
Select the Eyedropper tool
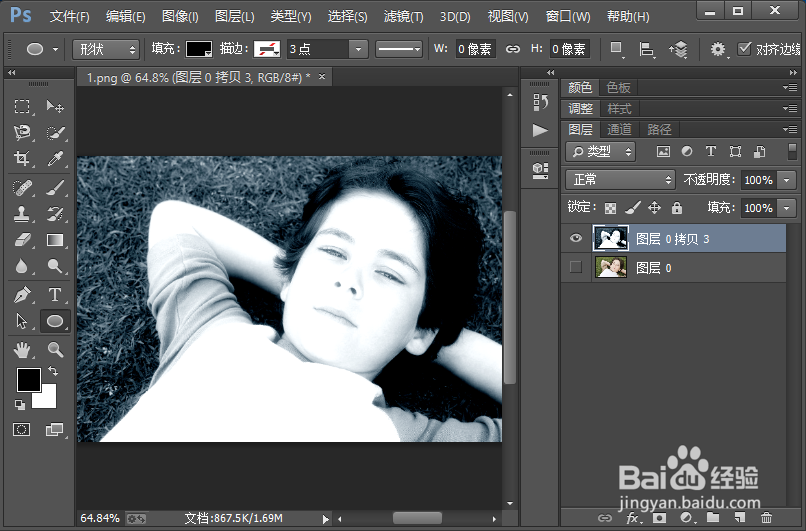coord(55,158)
